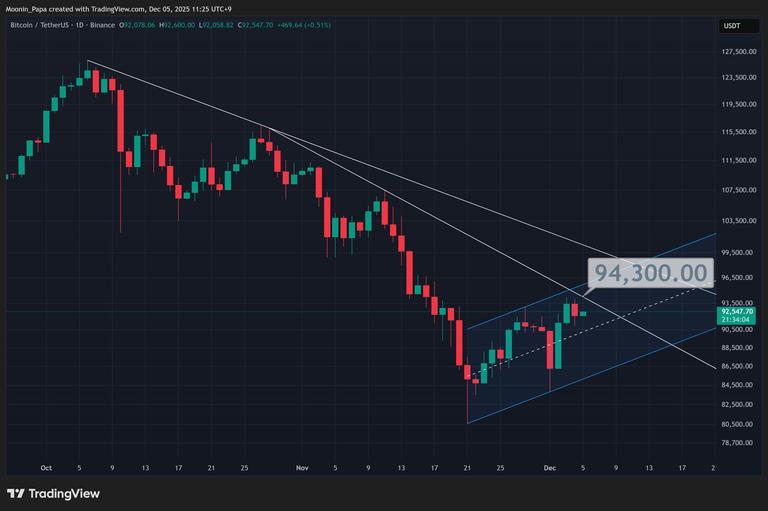
Task: Click the current price label 92,547.70
Action: click(740, 311)
